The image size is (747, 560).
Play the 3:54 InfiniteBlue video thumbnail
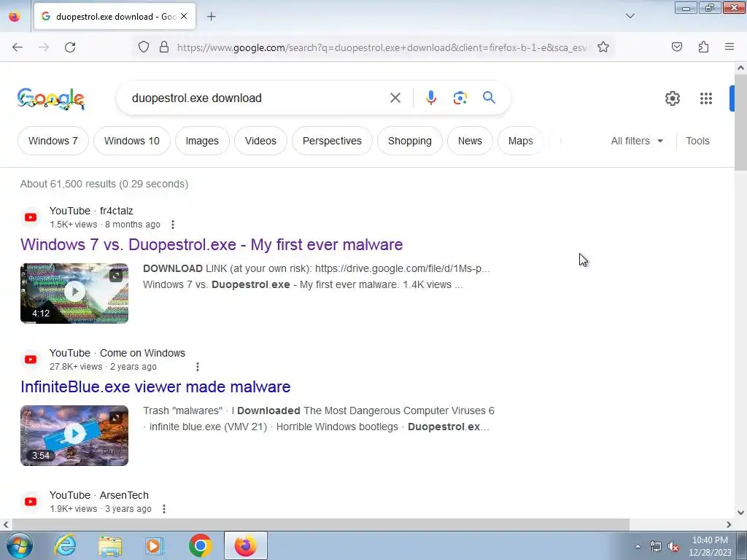(74, 436)
